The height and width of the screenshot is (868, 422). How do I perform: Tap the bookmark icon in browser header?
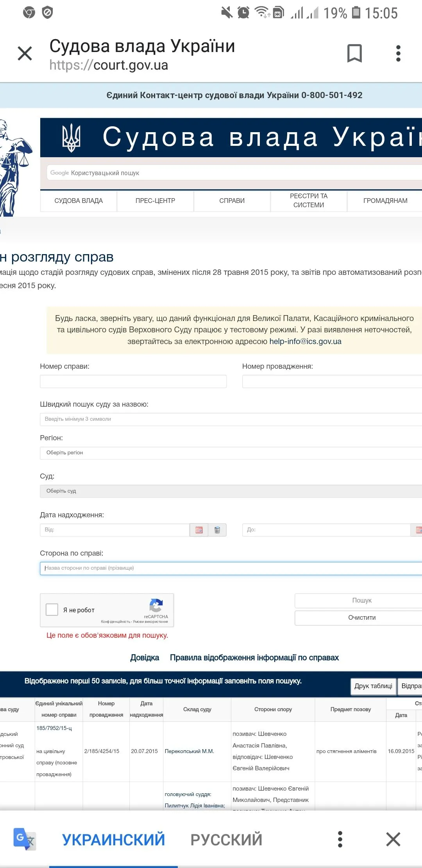(354, 54)
